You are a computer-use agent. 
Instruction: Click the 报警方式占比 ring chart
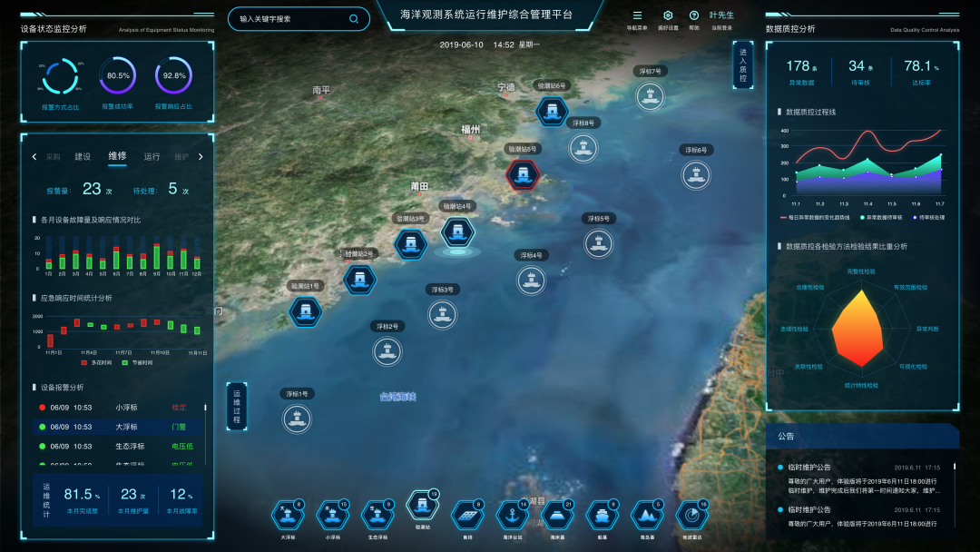pyautogui.click(x=60, y=76)
